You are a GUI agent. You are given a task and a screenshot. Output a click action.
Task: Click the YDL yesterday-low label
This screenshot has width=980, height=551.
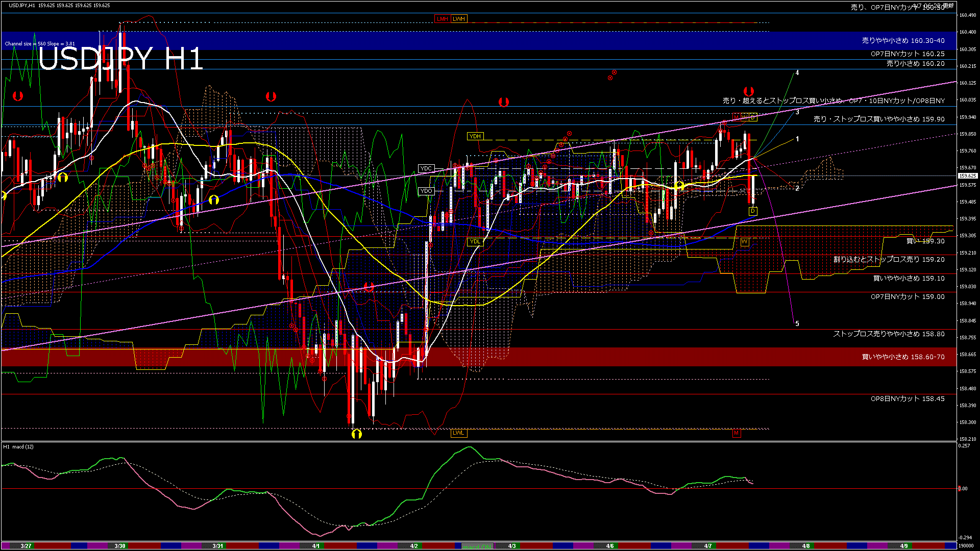pos(476,242)
